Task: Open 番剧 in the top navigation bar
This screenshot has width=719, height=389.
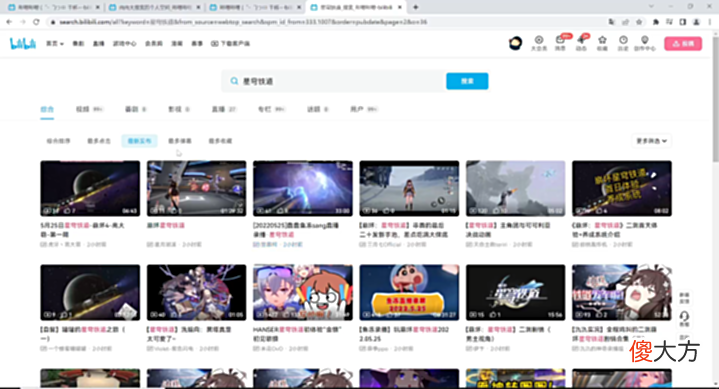Action: 78,44
